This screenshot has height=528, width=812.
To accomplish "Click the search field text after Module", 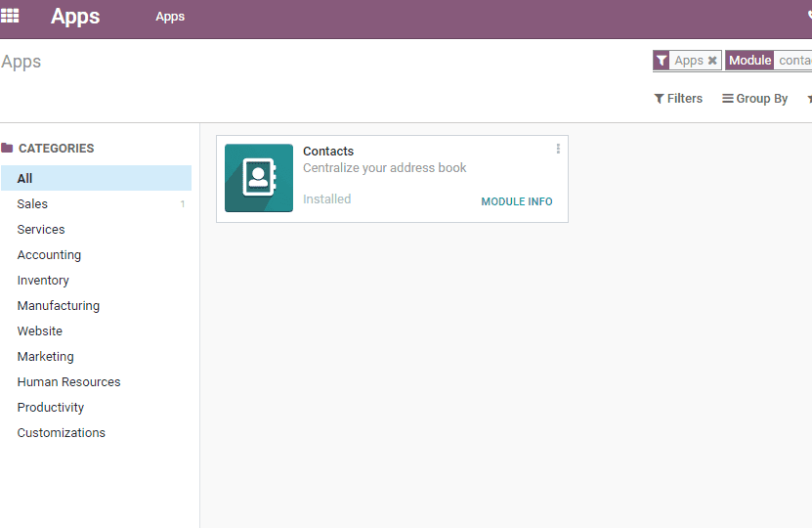I will tap(794, 61).
